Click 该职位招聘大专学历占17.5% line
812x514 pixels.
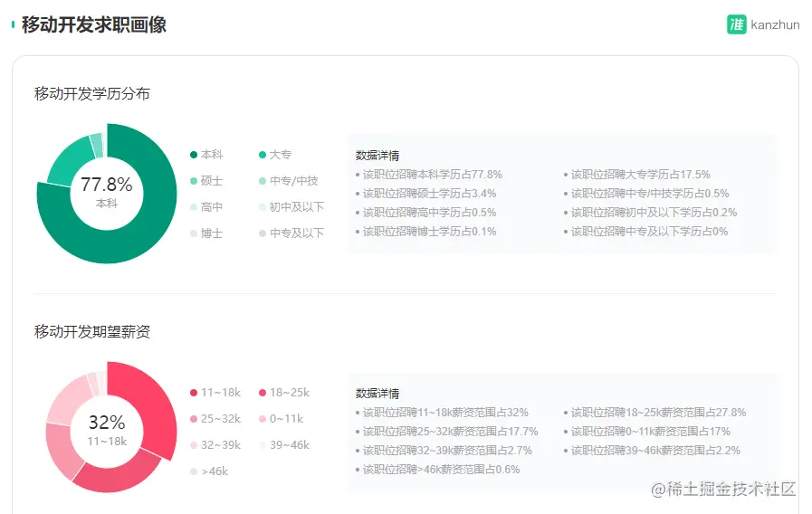[637, 175]
